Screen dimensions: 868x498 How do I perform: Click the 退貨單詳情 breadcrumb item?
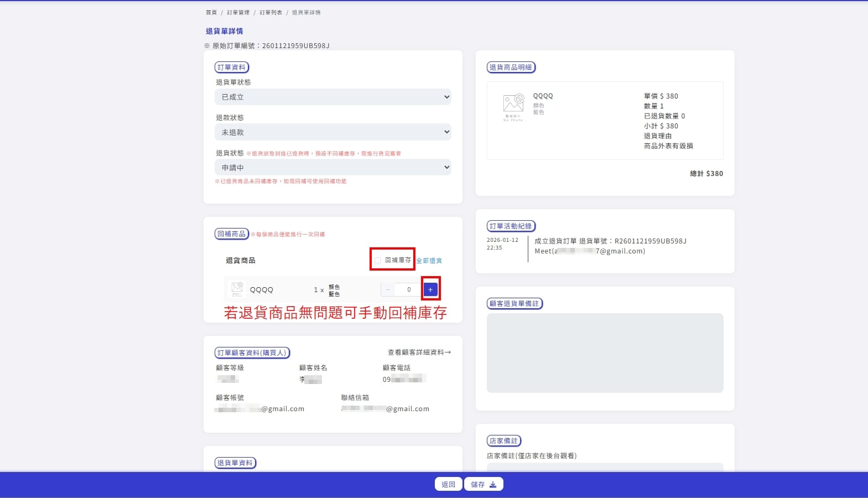pyautogui.click(x=306, y=12)
